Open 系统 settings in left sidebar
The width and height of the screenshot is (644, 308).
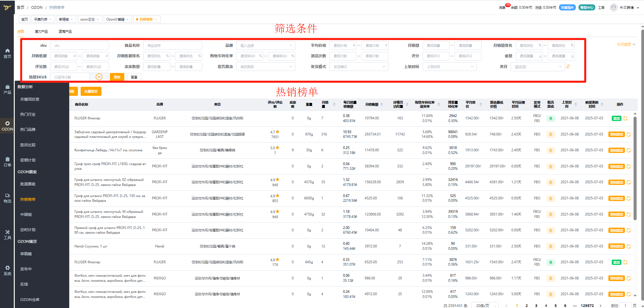tap(7, 270)
